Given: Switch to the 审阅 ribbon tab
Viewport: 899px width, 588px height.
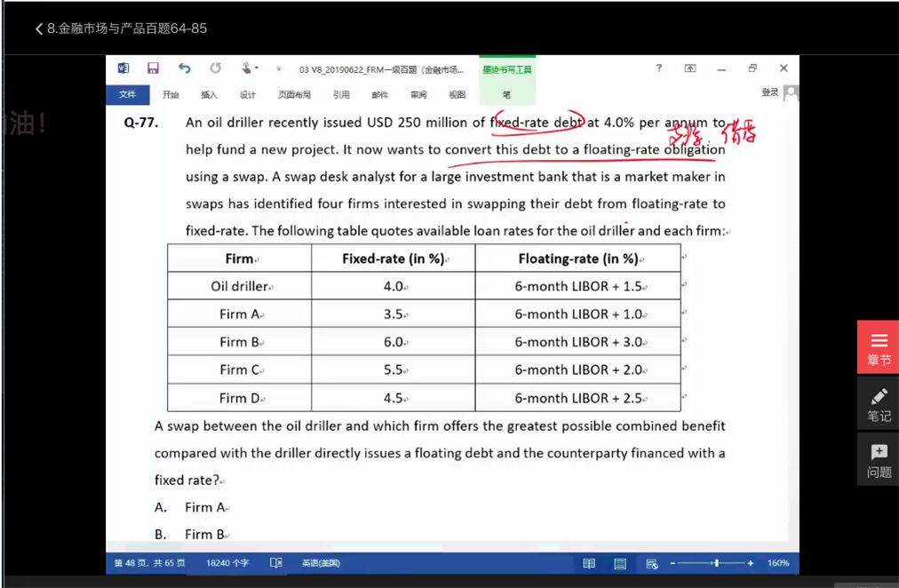Looking at the screenshot, I should click(418, 94).
